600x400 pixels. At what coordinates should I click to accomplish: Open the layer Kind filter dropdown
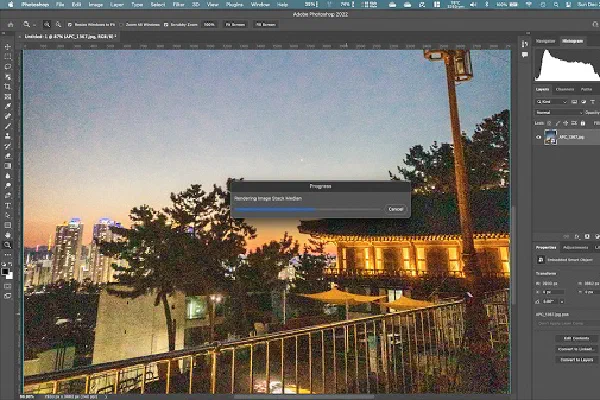[x=552, y=101]
